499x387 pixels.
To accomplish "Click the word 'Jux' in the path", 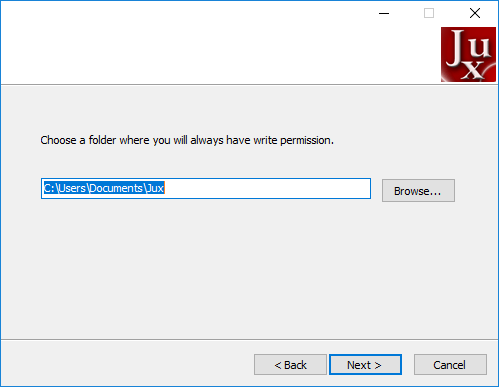I will pos(156,188).
